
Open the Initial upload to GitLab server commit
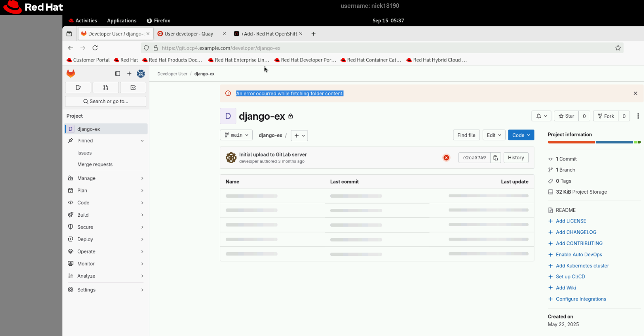(273, 154)
